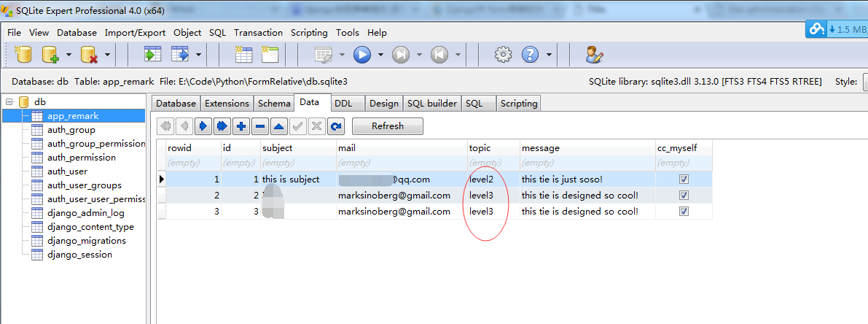Viewport: 868px width, 324px height.
Task: Click the Import Data icon with green arrow
Action: point(152,54)
